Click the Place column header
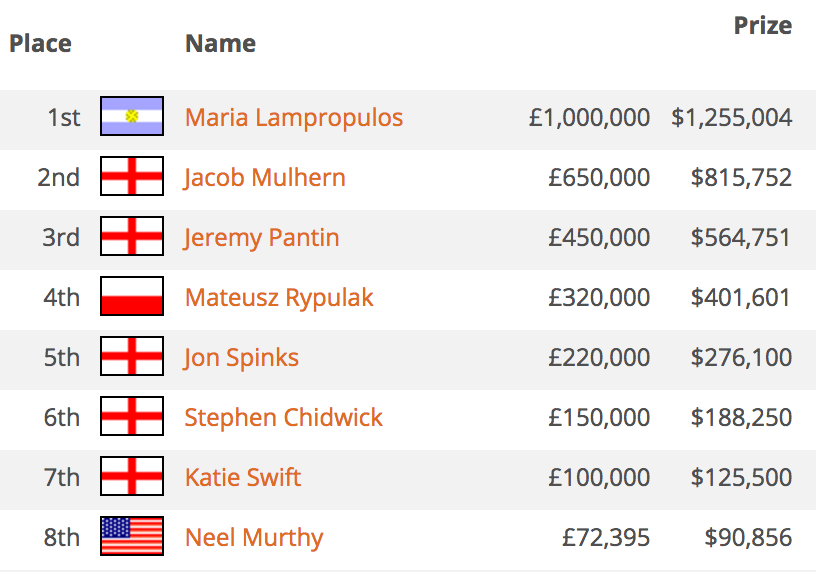816x572 pixels. coord(41,43)
